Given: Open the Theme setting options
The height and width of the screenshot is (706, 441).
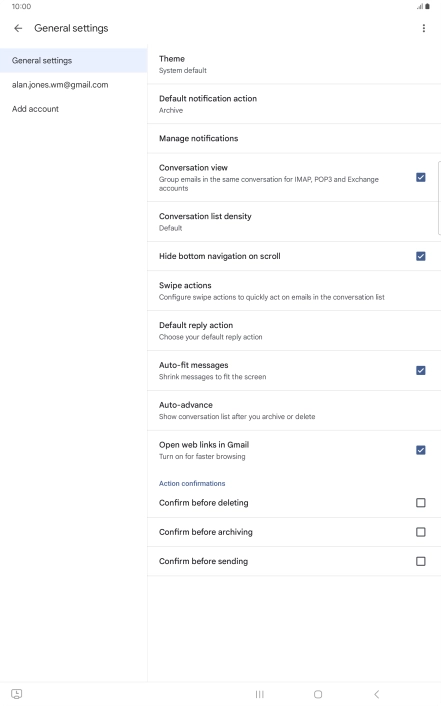Looking at the screenshot, I should pos(294,64).
